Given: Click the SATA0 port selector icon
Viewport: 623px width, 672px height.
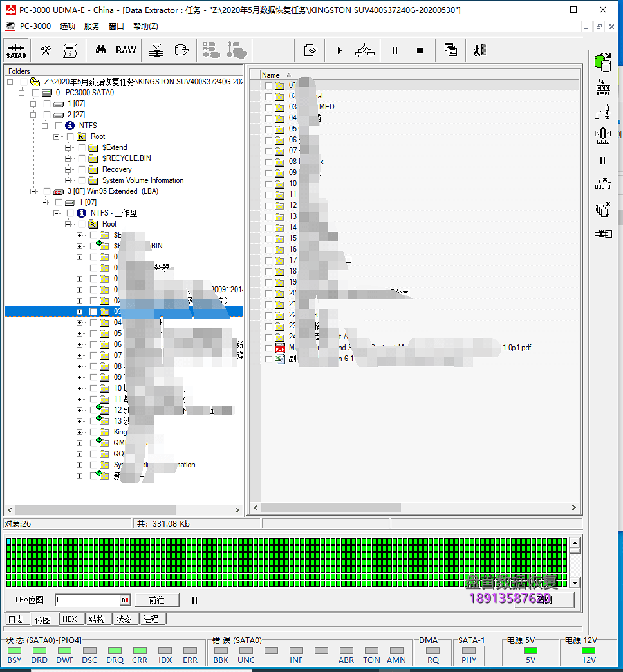Looking at the screenshot, I should click(16, 51).
